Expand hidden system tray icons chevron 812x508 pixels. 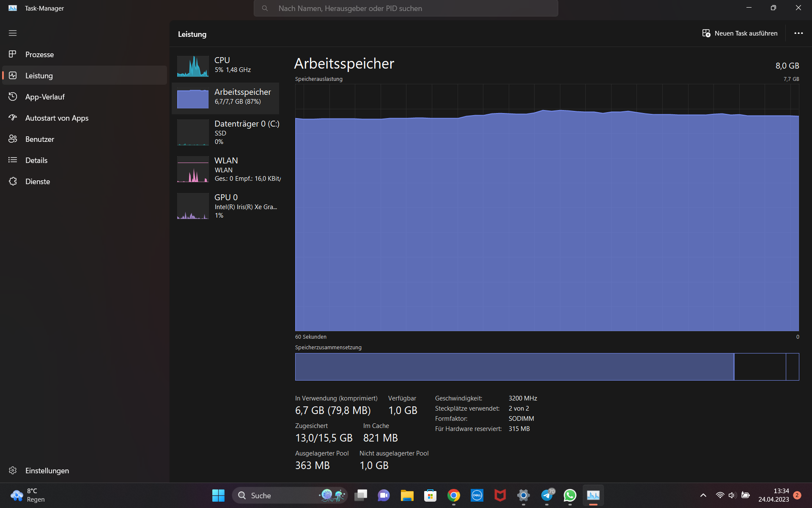click(703, 495)
